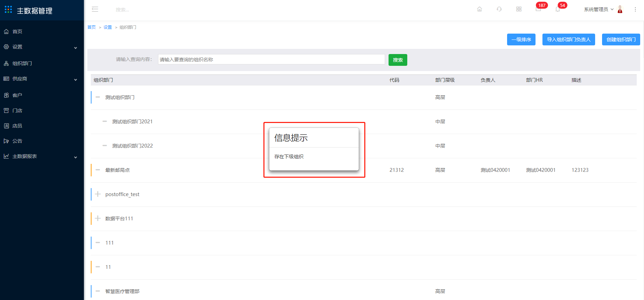Screen dimensions: 644x300
Task: Collapse the 测试组织部门 row
Action: point(98,97)
